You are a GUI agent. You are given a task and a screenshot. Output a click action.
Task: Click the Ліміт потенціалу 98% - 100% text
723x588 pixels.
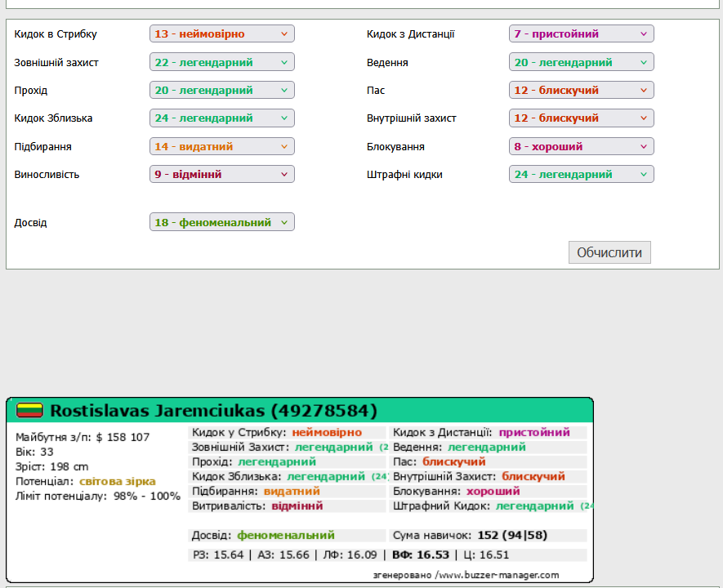(98, 496)
